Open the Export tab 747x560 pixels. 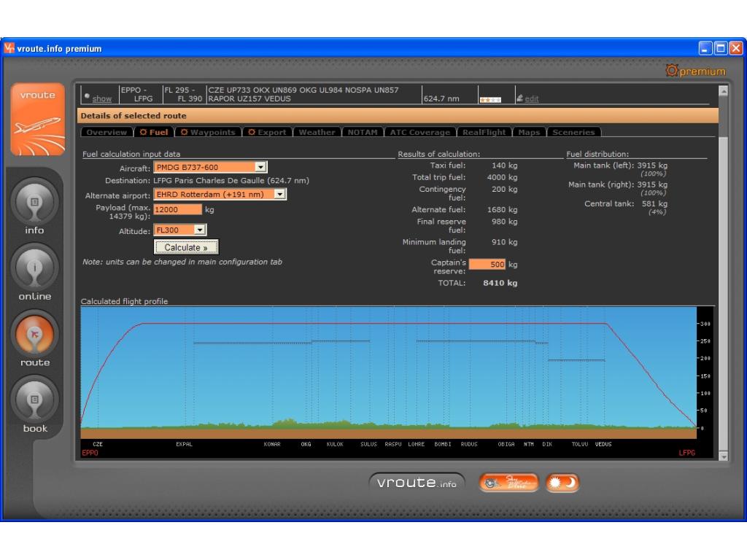coord(267,133)
